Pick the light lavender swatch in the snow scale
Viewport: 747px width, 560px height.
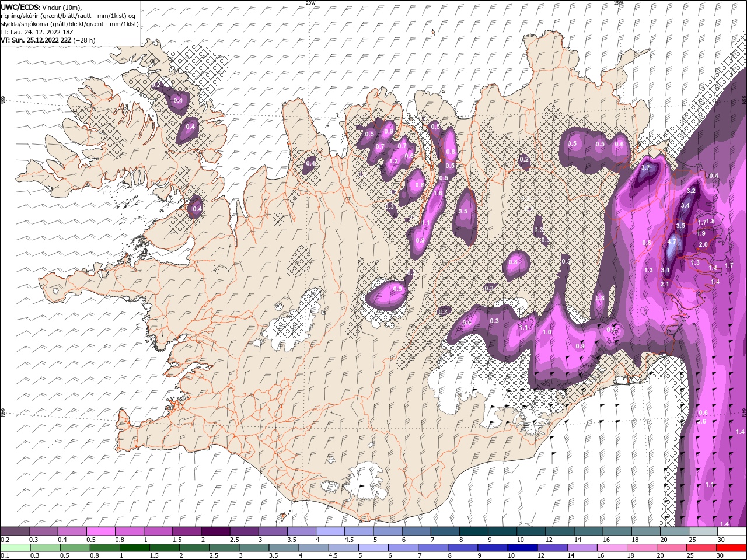330,531
